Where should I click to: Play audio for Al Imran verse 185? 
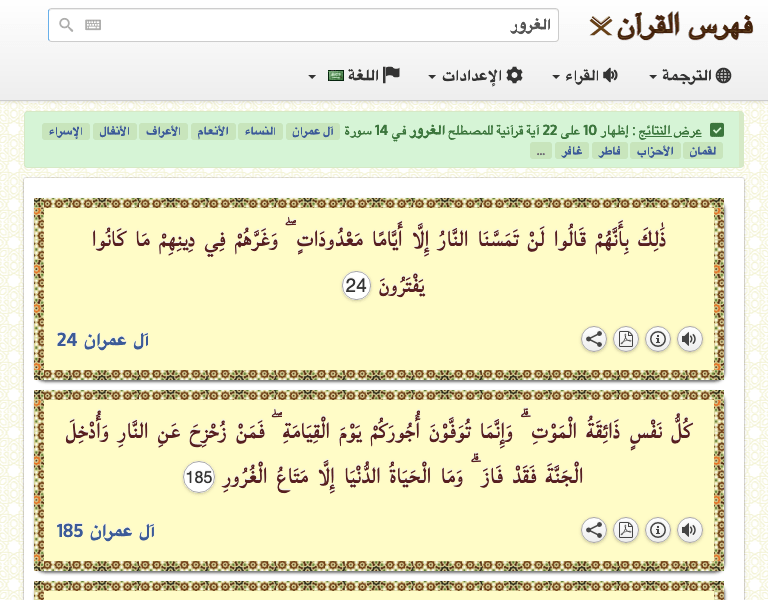[689, 530]
